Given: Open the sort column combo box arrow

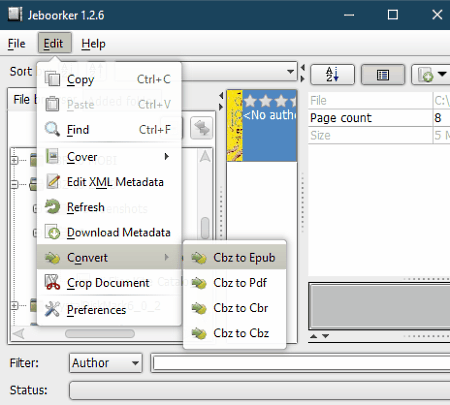Looking at the screenshot, I should [290, 72].
